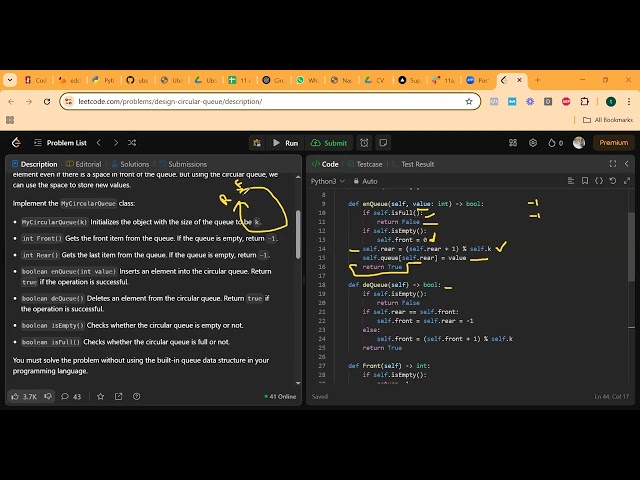
Task: Star the problem as favorite
Action: 100,396
